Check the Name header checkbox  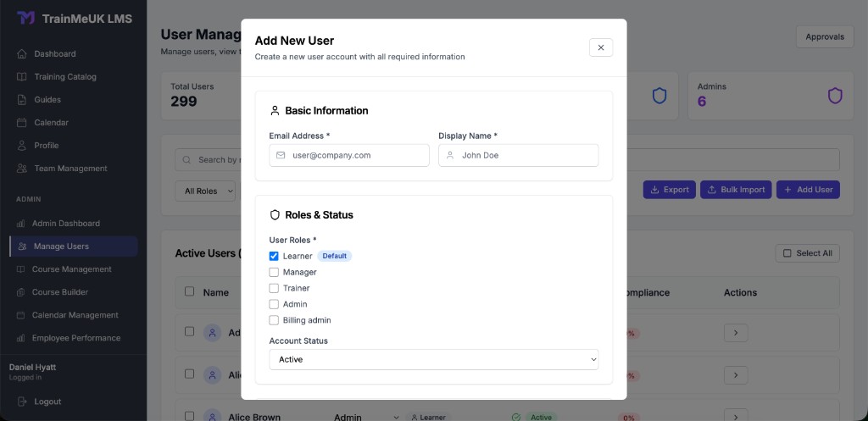(x=189, y=291)
